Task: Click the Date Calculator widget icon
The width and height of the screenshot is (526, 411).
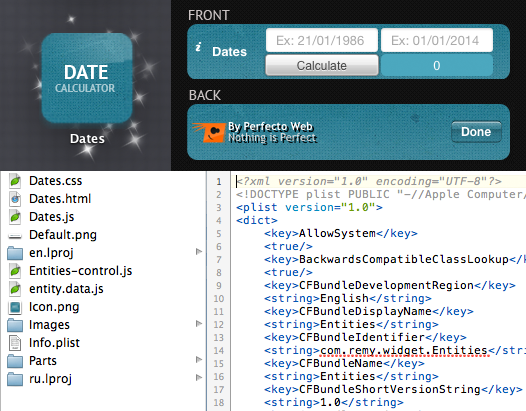Action: [87, 78]
